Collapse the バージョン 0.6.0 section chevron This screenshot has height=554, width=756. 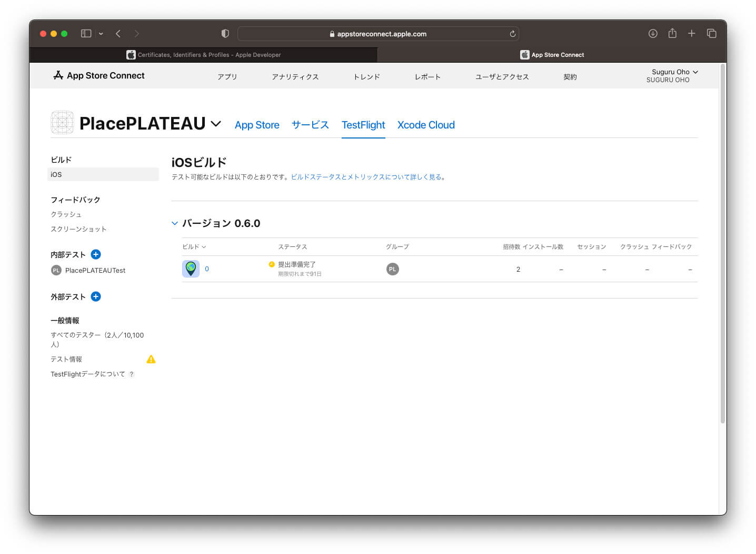click(175, 223)
